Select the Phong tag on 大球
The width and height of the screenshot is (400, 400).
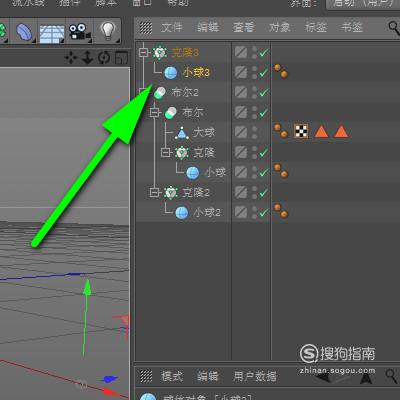click(281, 131)
